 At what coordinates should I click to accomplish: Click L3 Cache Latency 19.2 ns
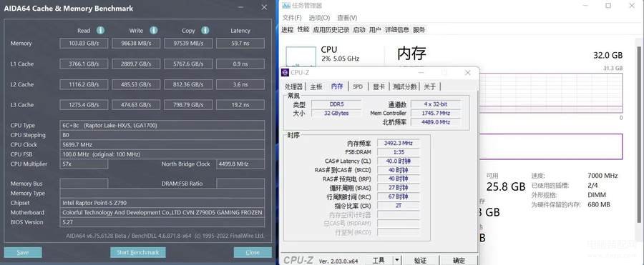pos(240,105)
